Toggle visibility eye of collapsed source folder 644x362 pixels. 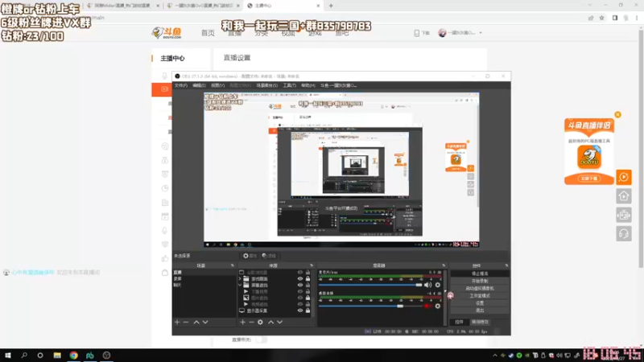coord(300,278)
